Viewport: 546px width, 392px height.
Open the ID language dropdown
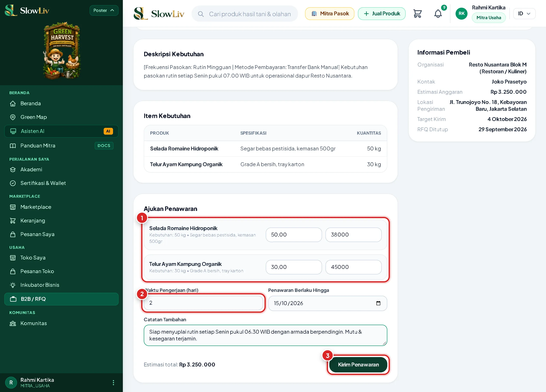(524, 14)
